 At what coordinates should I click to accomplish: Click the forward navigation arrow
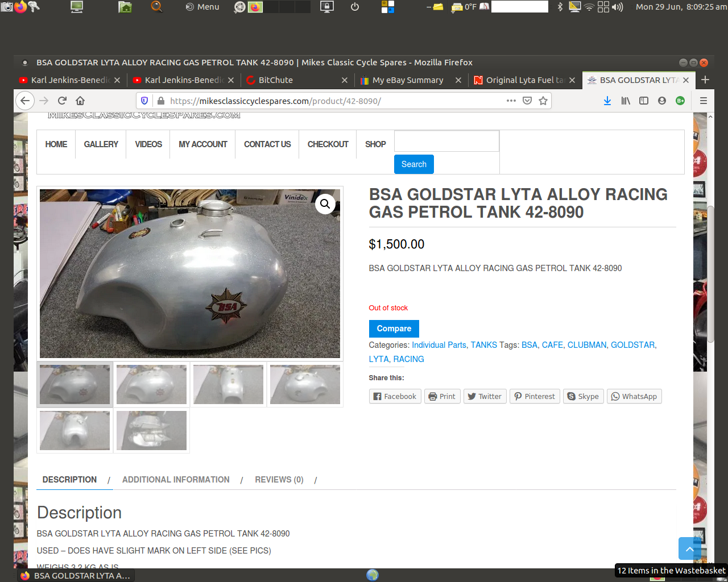pyautogui.click(x=44, y=101)
